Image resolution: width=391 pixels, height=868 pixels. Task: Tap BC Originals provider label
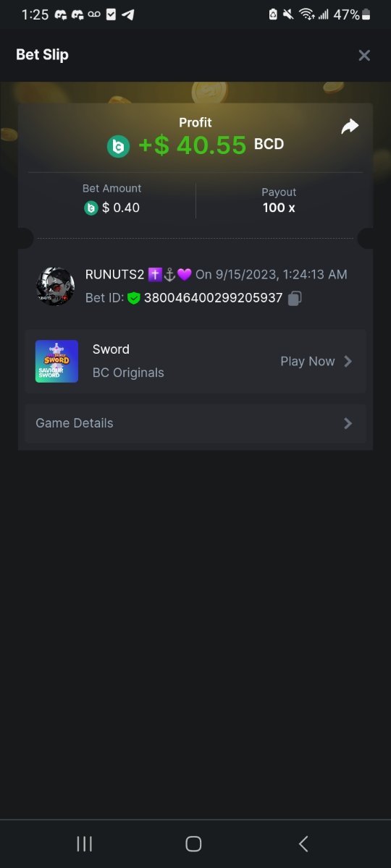tap(128, 373)
